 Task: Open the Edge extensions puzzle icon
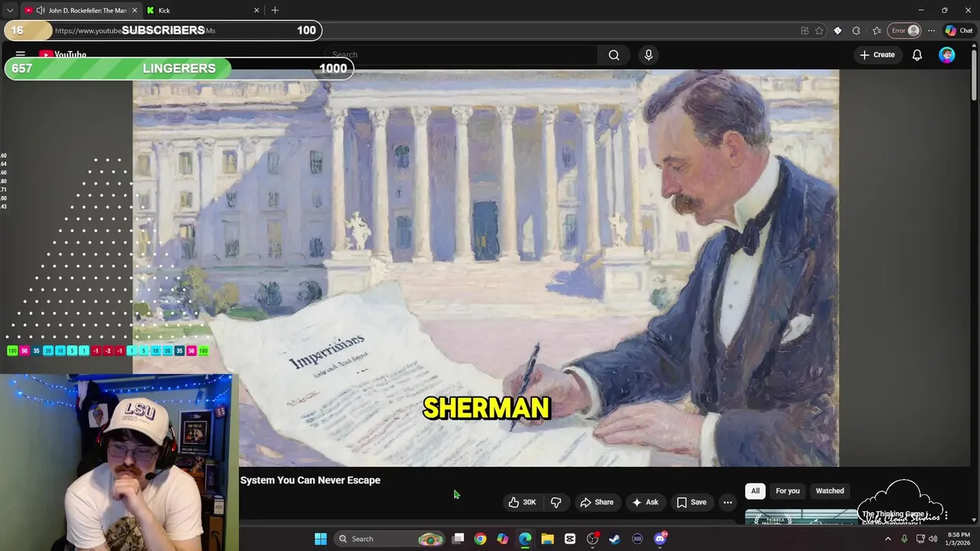click(856, 31)
